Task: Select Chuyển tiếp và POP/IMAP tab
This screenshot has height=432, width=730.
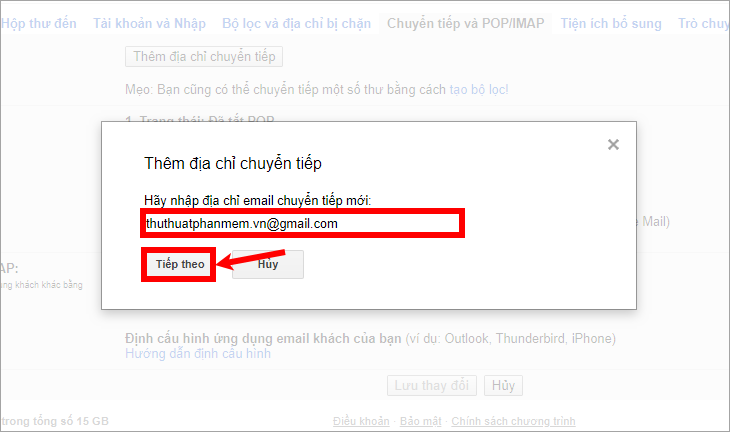Action: click(x=466, y=23)
